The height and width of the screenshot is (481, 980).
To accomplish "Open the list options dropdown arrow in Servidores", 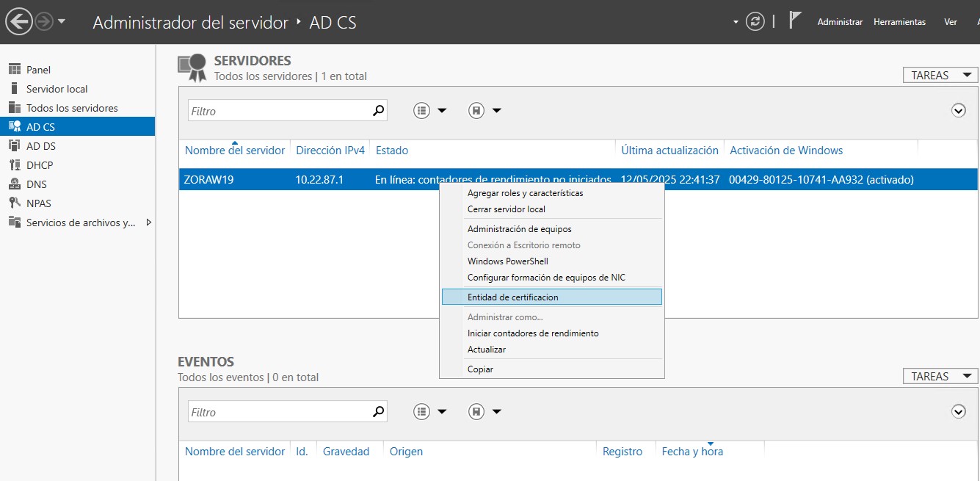I will coord(442,111).
